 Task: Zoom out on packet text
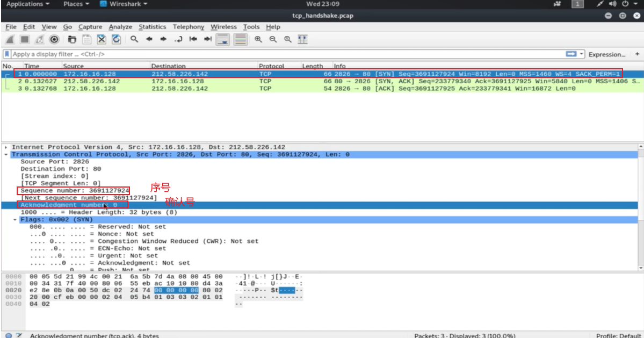click(x=273, y=39)
